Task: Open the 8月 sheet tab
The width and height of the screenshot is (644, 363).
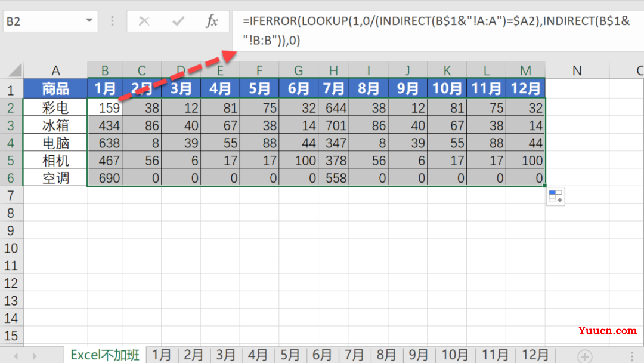Action: [386, 355]
